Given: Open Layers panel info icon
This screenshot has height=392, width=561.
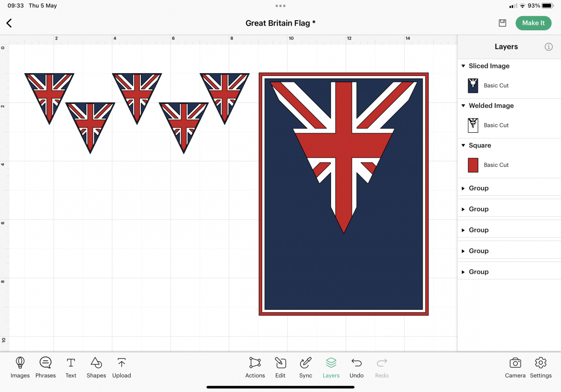Looking at the screenshot, I should (549, 47).
